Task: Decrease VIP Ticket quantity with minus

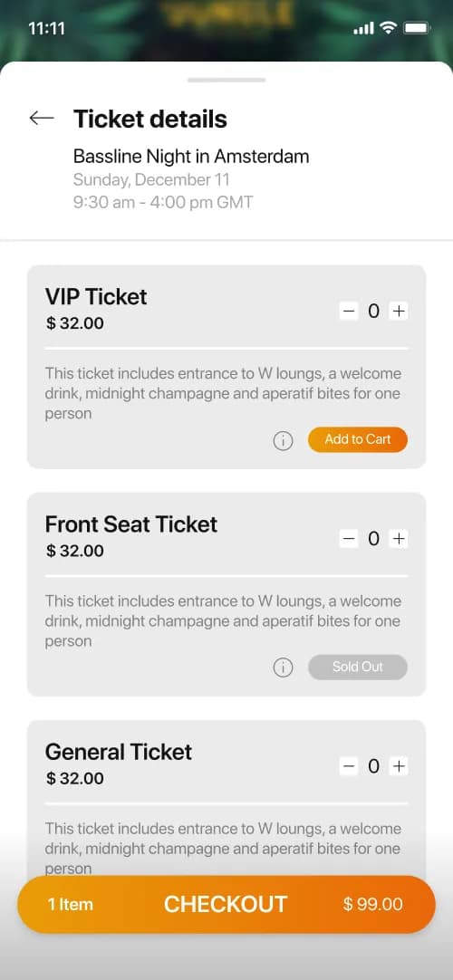Action: coord(349,311)
